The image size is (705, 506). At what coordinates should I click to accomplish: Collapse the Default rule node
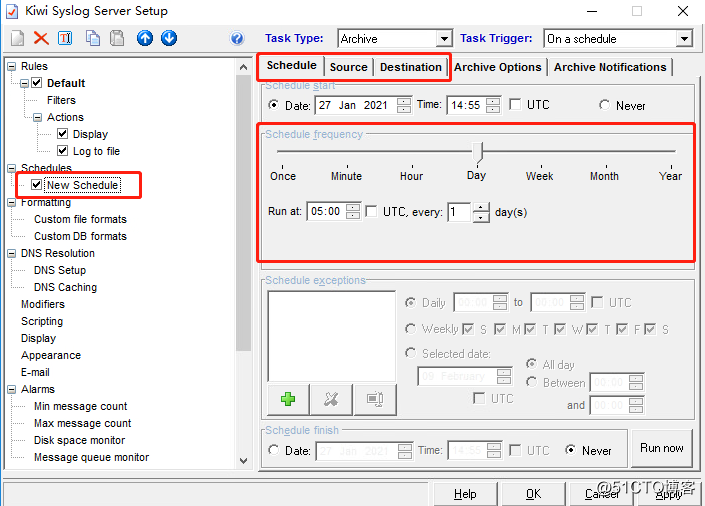click(x=24, y=83)
